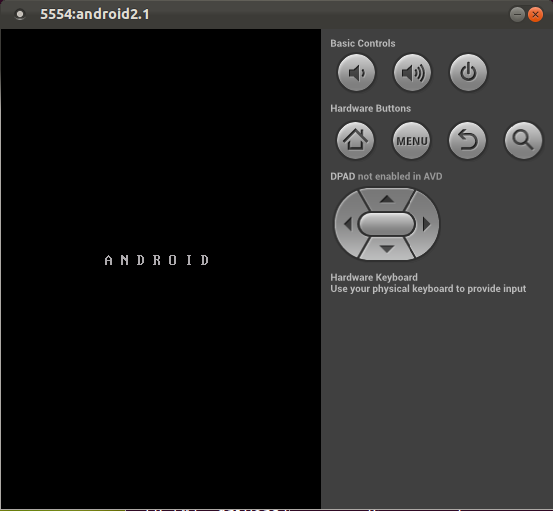Click the DPAD up arrow

click(x=387, y=200)
